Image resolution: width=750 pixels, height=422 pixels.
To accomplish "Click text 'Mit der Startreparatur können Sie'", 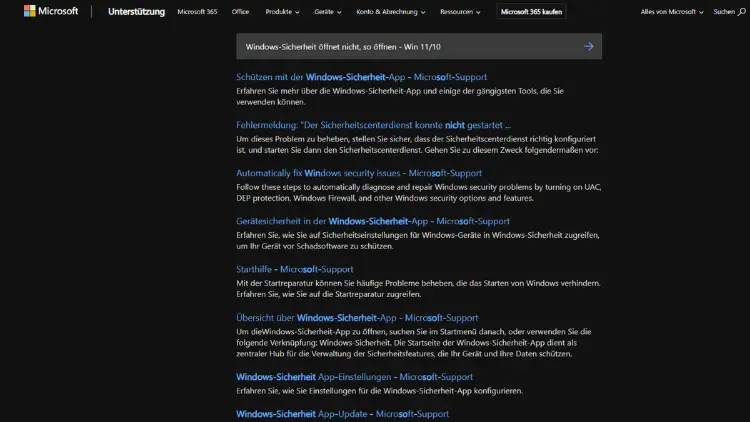I will pyautogui.click(x=296, y=283).
